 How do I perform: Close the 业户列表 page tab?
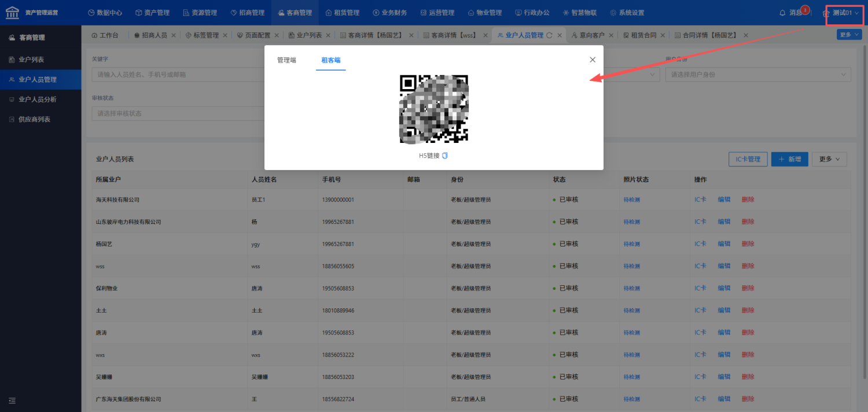[x=328, y=35]
